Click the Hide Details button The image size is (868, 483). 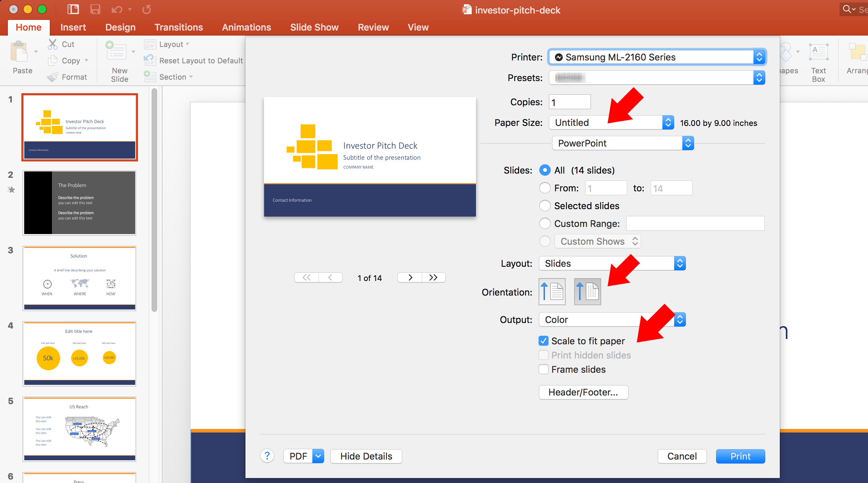coord(365,456)
